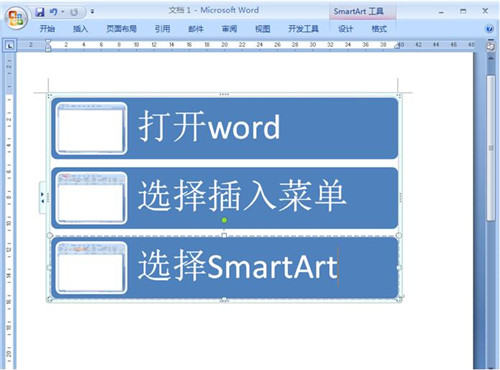
Task: Select the 页面布局 ribbon tab
Action: tap(121, 29)
